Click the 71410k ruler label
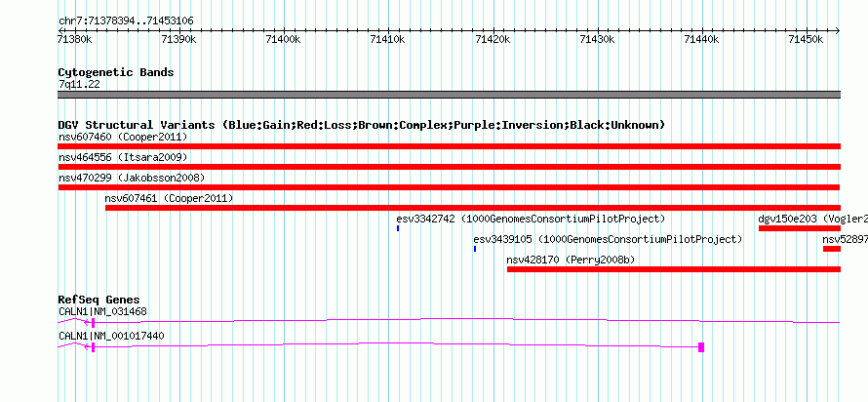The width and height of the screenshot is (868, 402). tap(388, 39)
